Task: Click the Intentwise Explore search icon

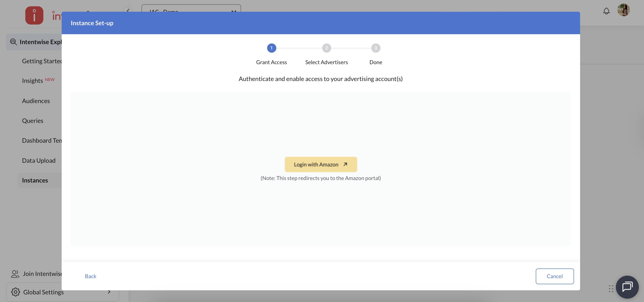Action: pos(13,42)
